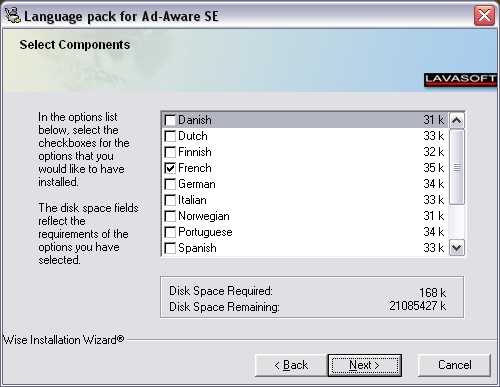Click the 34 k size of German
This screenshot has height=387, width=500.
pos(434,184)
